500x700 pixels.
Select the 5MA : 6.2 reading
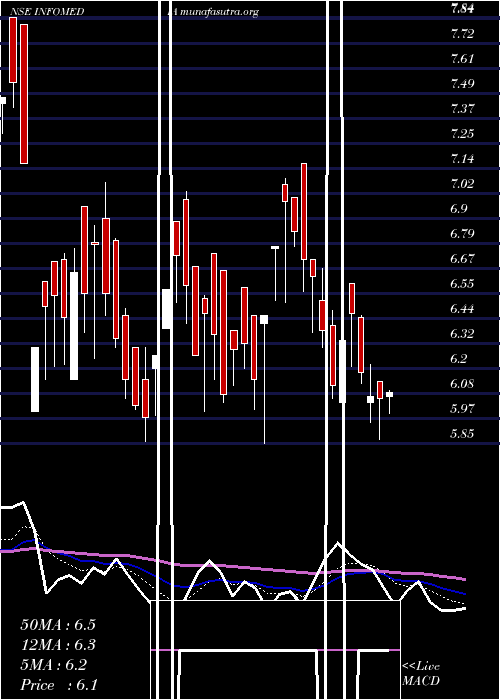[54, 664]
